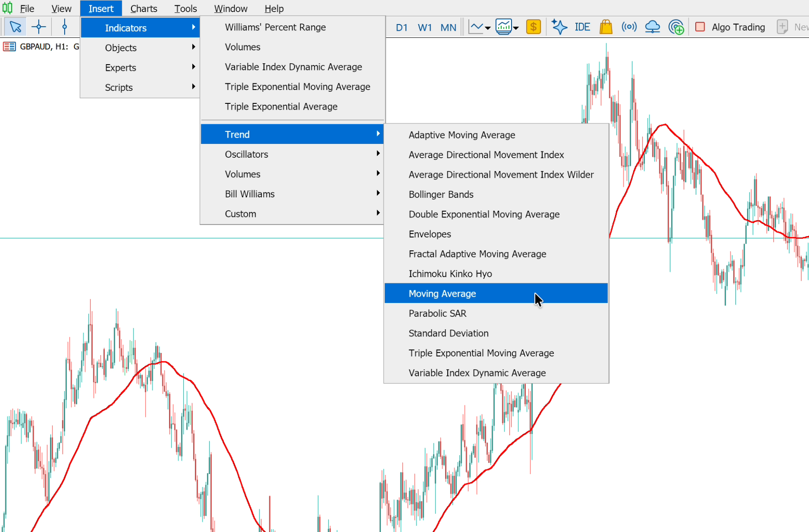Open the dollar sign trading icon
The width and height of the screenshot is (809, 532).
click(x=533, y=27)
